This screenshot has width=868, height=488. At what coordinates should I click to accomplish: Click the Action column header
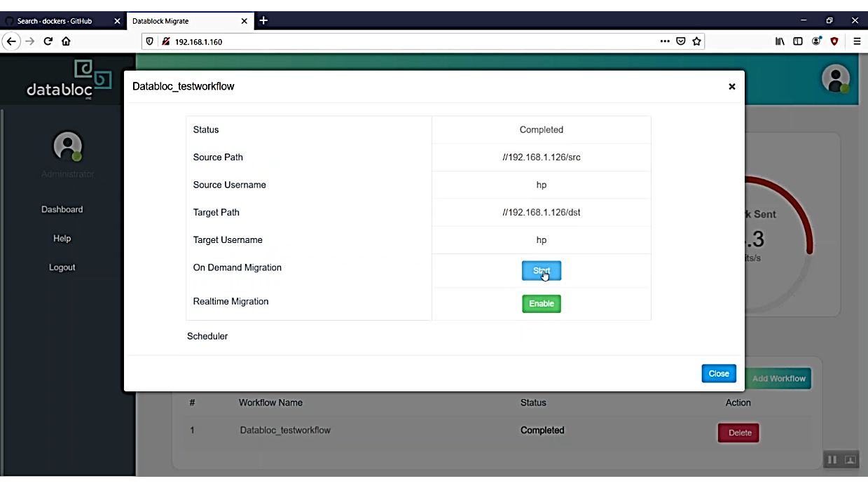coord(738,403)
